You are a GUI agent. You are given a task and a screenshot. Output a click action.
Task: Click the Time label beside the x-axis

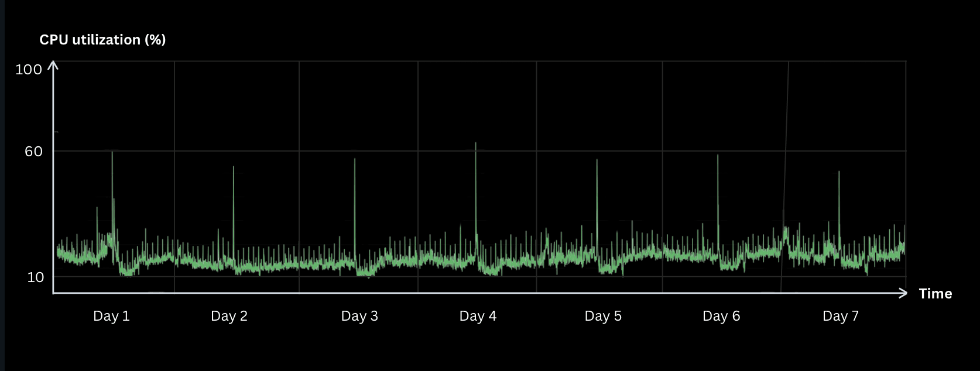(x=935, y=294)
